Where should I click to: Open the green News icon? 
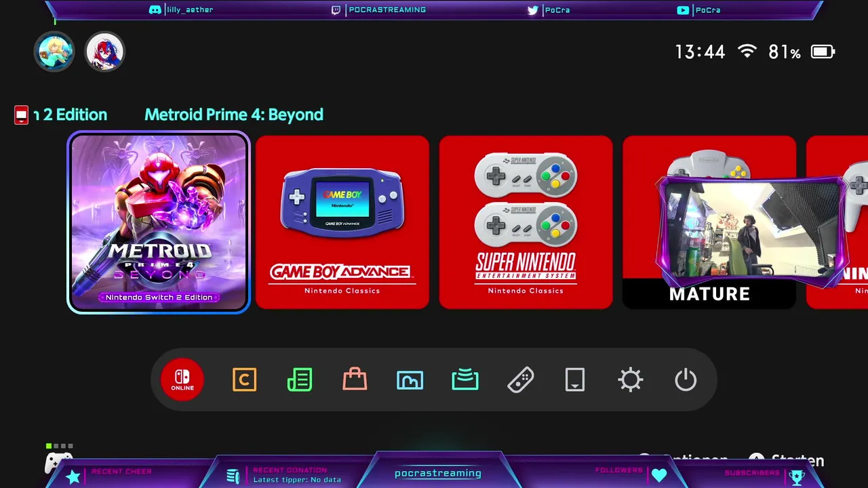pos(300,380)
